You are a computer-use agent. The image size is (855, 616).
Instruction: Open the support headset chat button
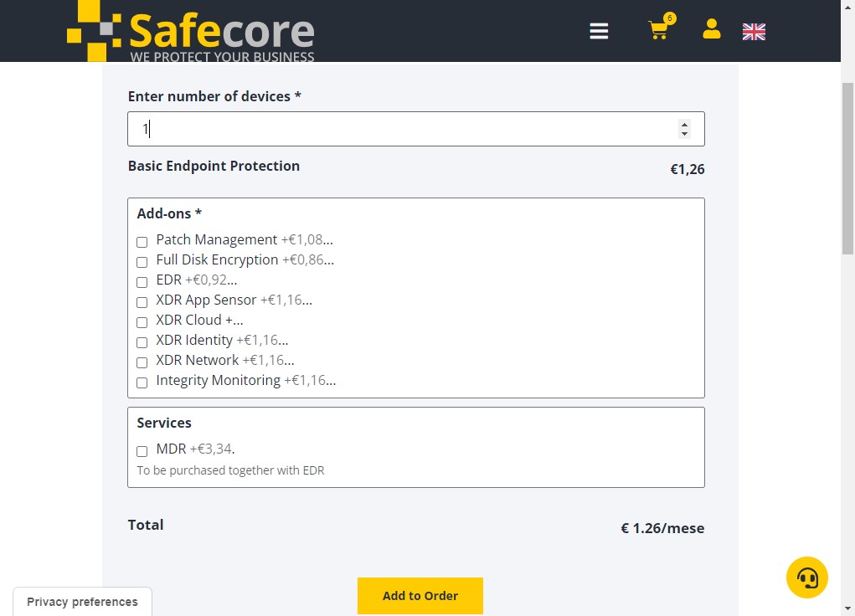tap(807, 577)
